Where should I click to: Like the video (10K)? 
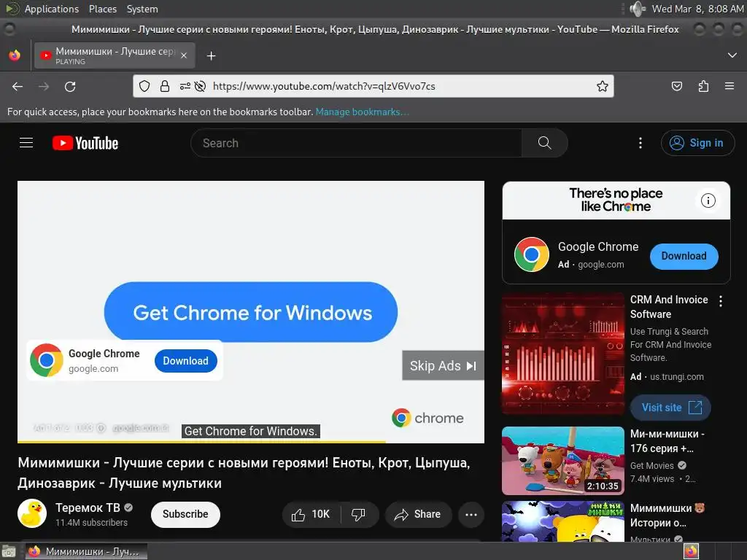(311, 514)
